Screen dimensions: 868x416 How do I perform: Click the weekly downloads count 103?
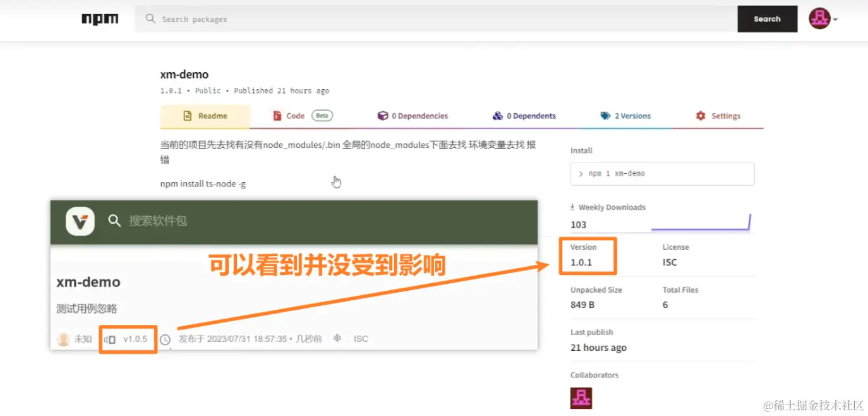(579, 224)
